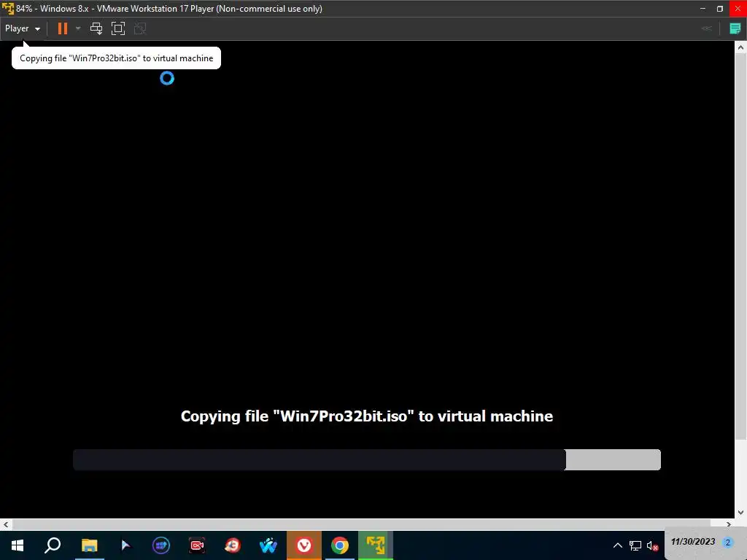Screen dimensions: 747x560
Task: Click the blue arrow app taskbar icon
Action: 125,545
